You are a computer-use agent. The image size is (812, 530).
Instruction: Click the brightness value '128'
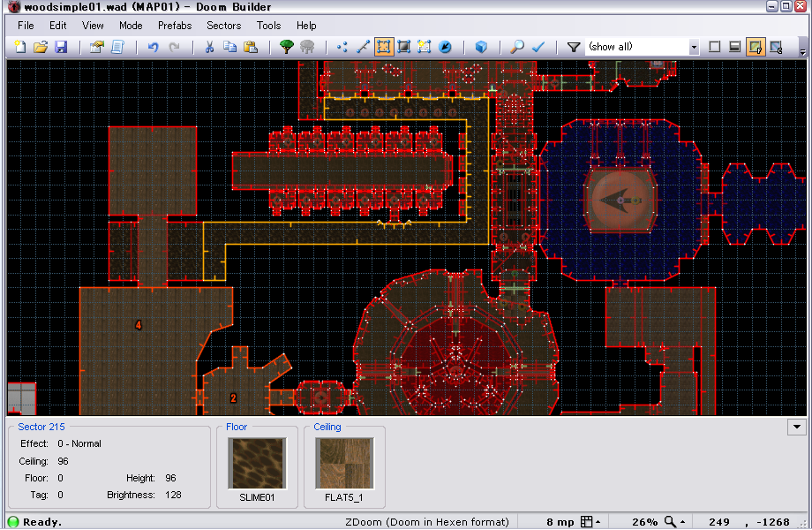tap(173, 495)
